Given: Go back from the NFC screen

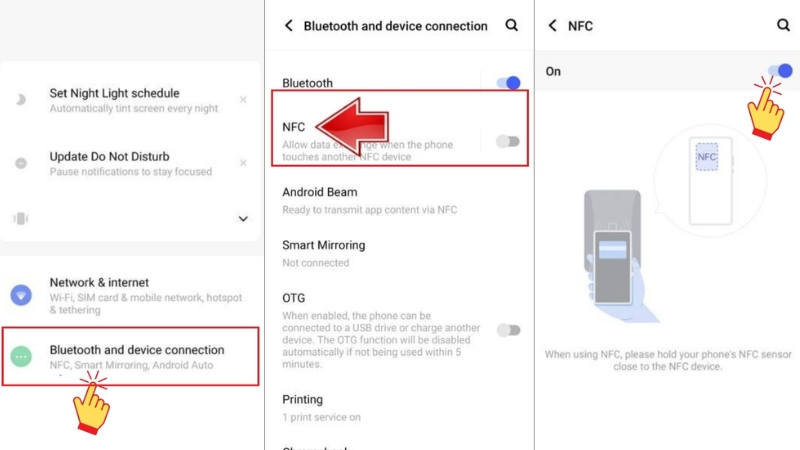Looking at the screenshot, I should pyautogui.click(x=553, y=26).
